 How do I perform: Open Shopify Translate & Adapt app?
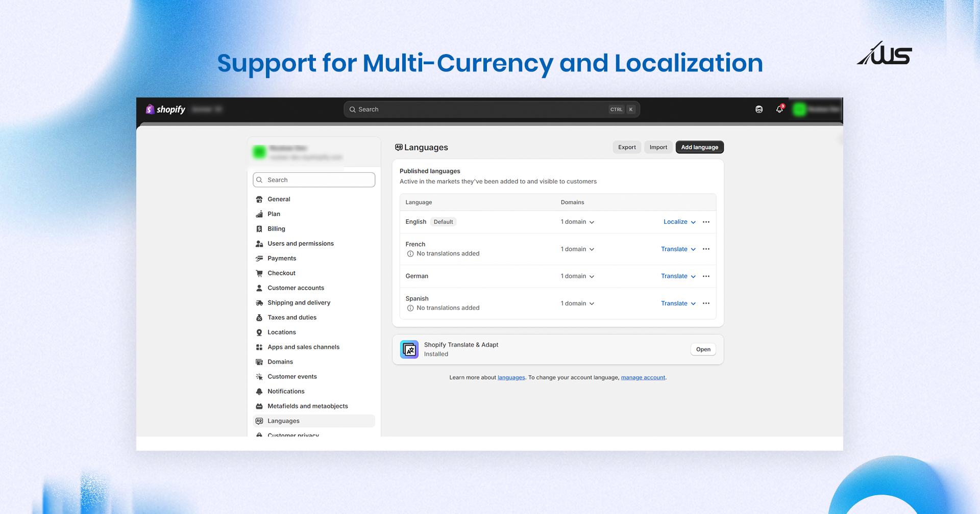(x=703, y=349)
